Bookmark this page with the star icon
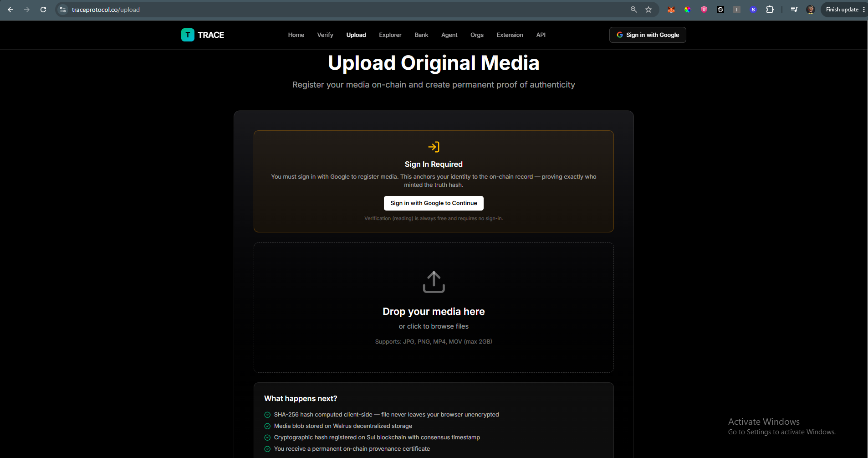This screenshot has height=458, width=868. click(648, 10)
